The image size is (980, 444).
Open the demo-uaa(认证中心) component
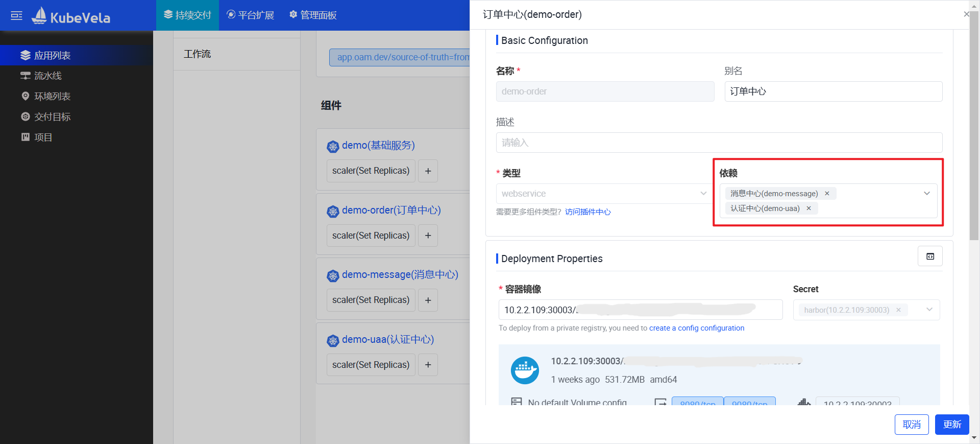coord(387,339)
